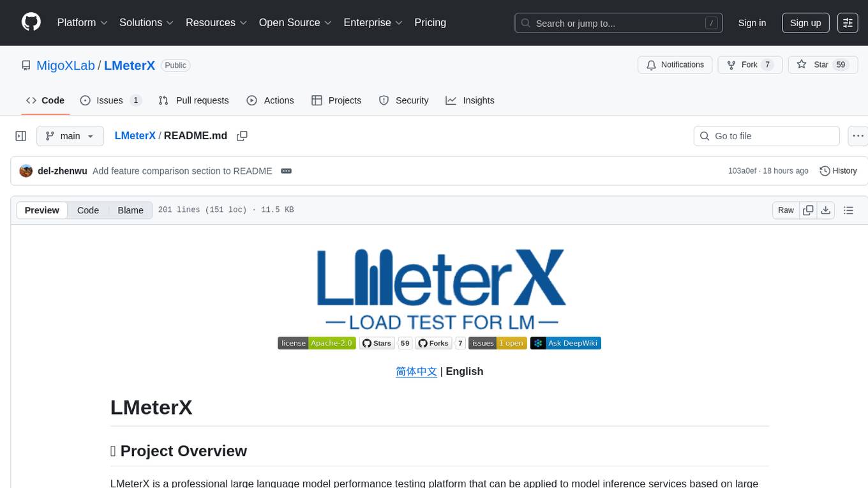Copy the README.md file path
Viewport: 868px width, 488px height.
pos(242,136)
